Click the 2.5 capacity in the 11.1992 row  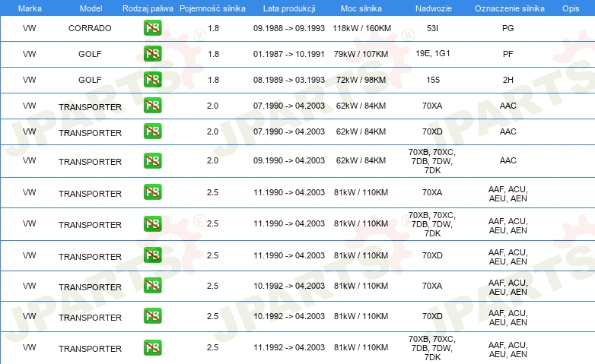[x=212, y=347]
